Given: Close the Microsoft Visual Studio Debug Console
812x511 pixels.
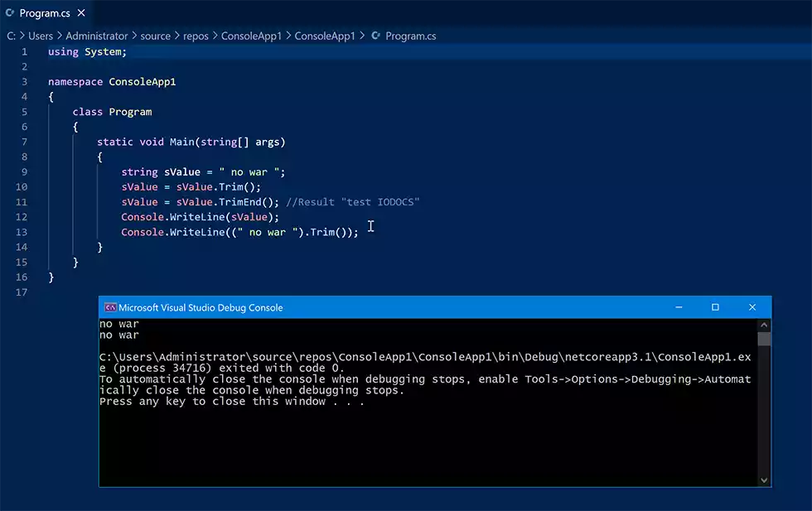Looking at the screenshot, I should (x=752, y=307).
